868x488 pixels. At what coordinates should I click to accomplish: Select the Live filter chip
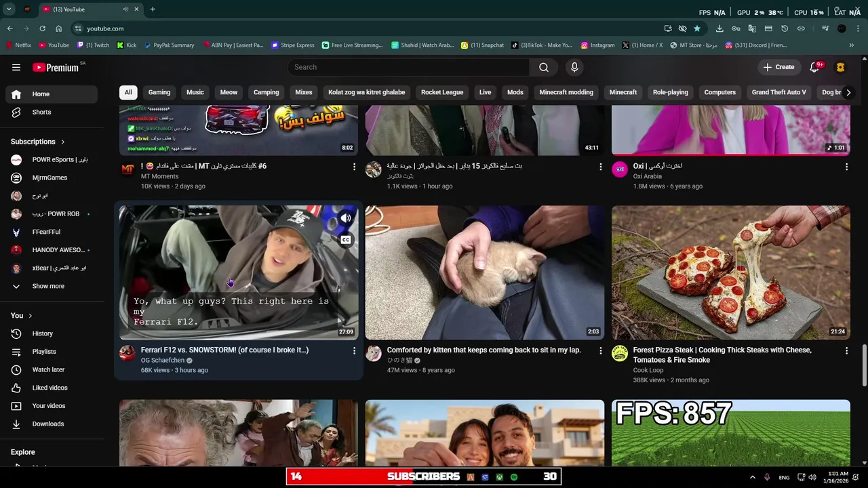(486, 92)
